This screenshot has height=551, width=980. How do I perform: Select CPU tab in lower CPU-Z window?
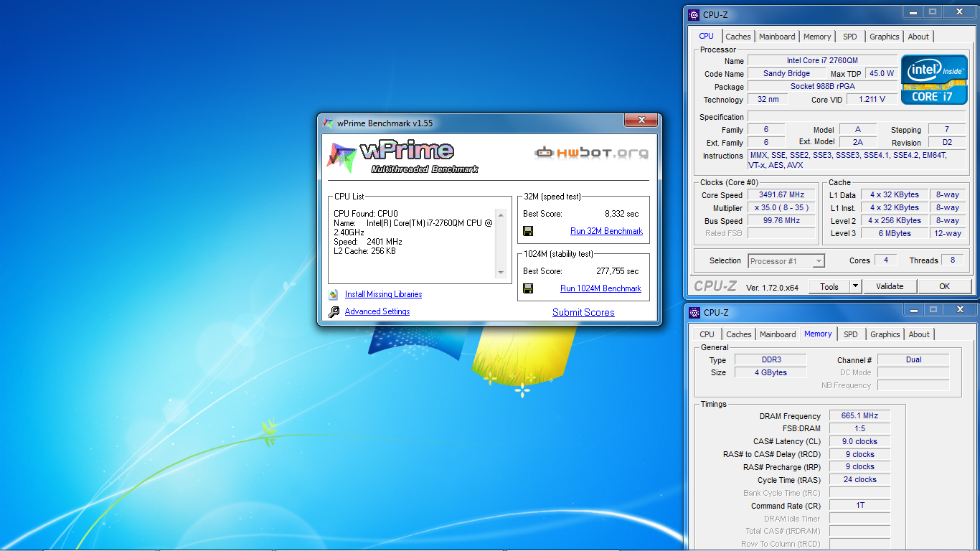pos(707,334)
